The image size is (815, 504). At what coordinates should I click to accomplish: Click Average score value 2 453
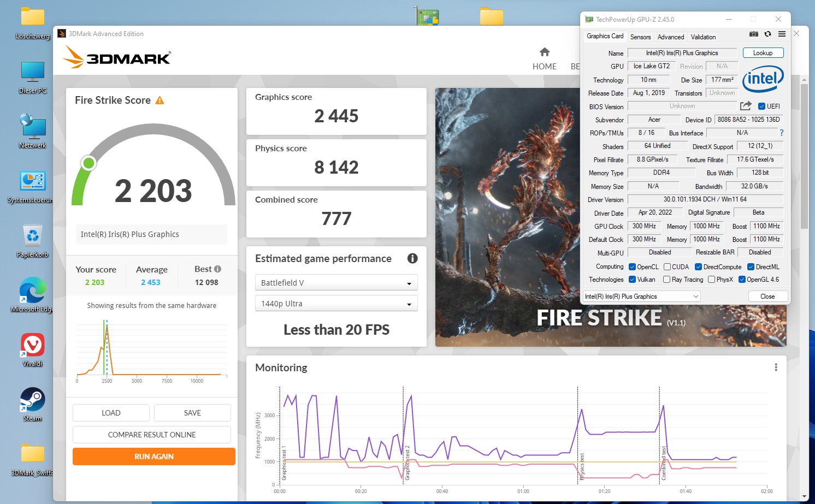pyautogui.click(x=151, y=282)
